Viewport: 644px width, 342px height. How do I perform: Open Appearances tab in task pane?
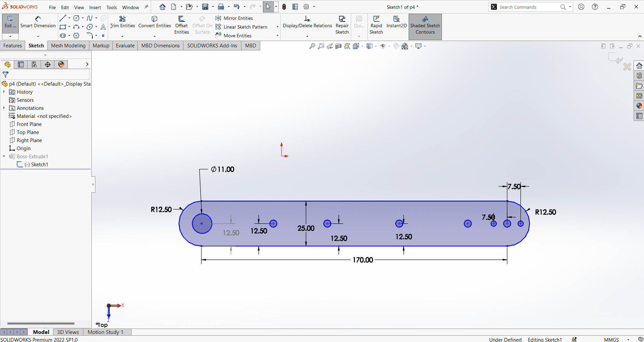click(639, 106)
